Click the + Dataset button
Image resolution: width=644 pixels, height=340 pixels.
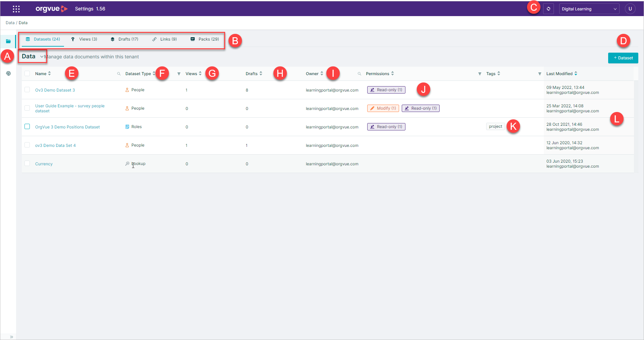(623, 58)
